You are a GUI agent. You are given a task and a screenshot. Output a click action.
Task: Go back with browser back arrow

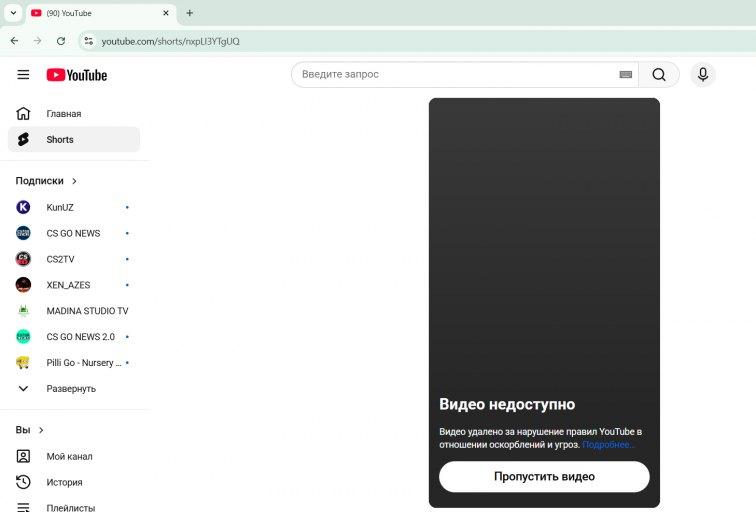click(x=14, y=41)
